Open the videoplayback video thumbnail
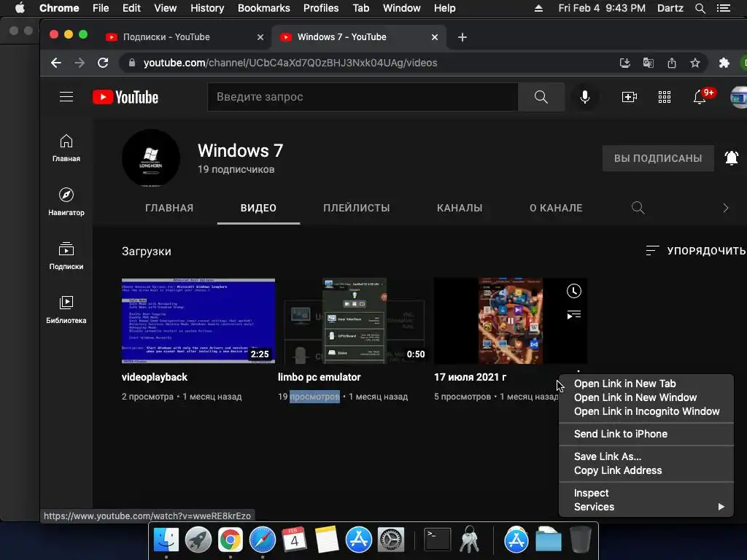Screen dimensions: 747x560 (x=198, y=321)
